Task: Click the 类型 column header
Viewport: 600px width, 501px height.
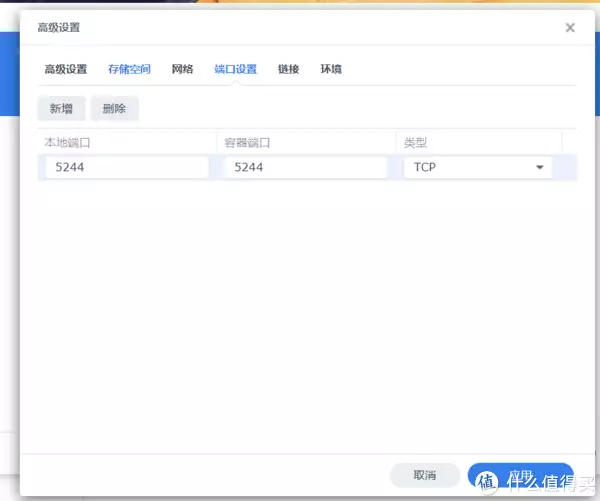Action: (x=479, y=143)
